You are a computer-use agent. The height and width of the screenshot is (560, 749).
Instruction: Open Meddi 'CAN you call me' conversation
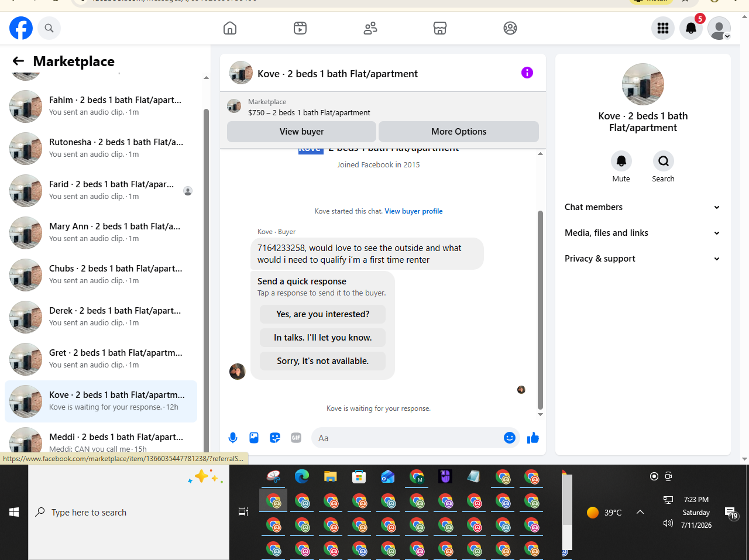[x=101, y=438]
